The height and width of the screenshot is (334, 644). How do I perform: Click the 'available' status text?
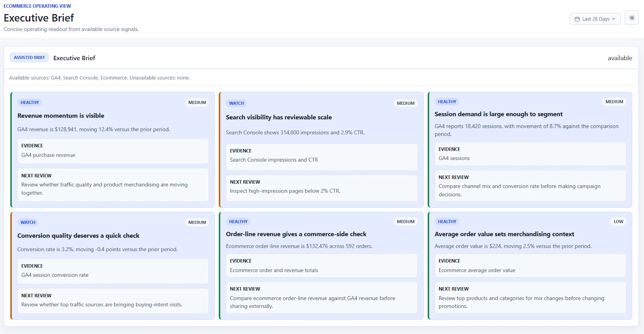[x=620, y=58]
